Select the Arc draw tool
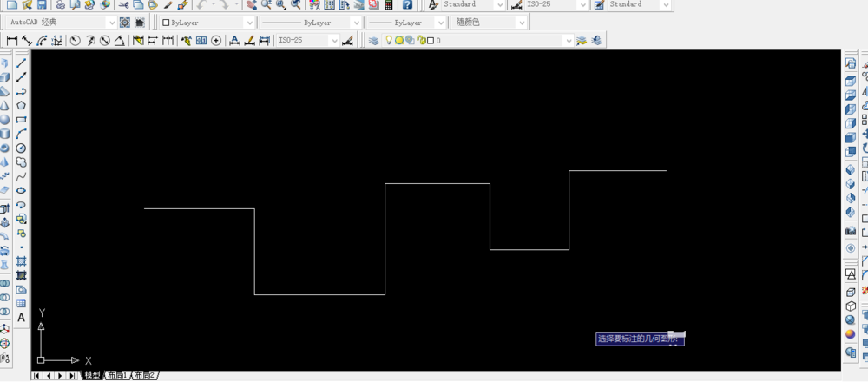Image resolution: width=868 pixels, height=382 pixels. click(21, 134)
